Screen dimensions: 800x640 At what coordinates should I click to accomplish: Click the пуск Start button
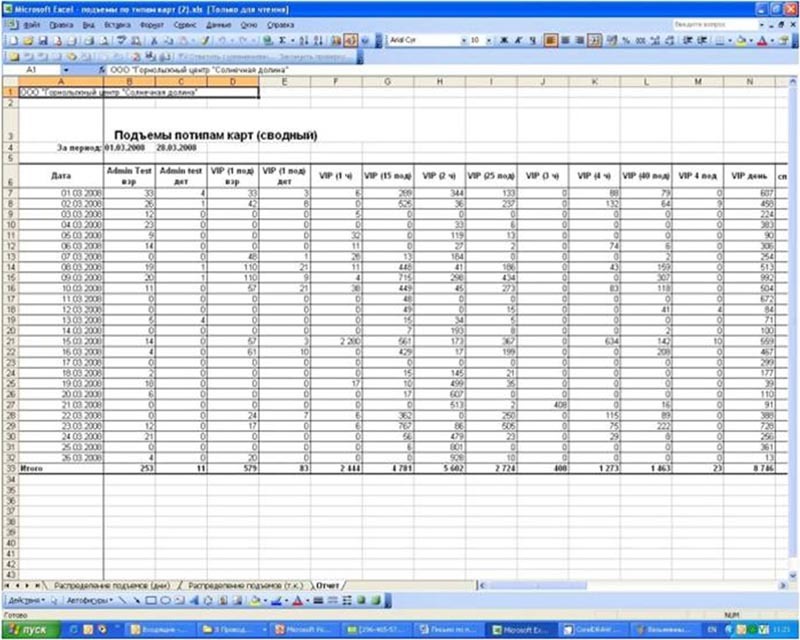point(29,629)
